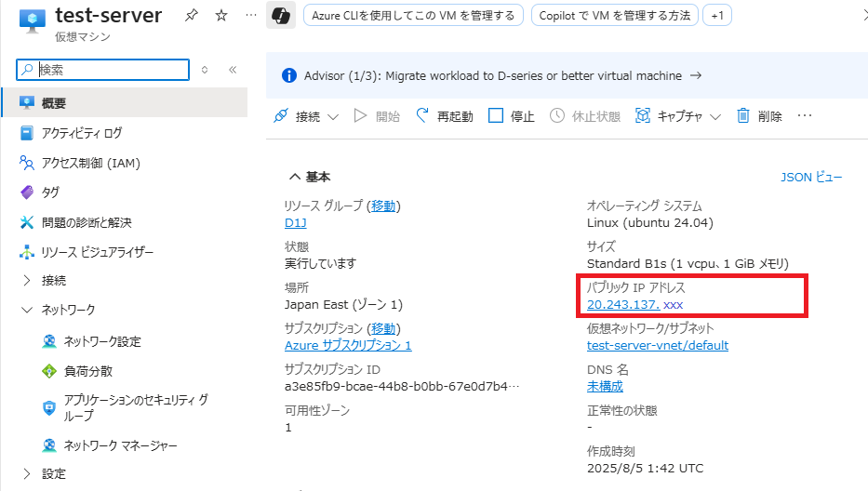Select Japan East location text
Viewport: 868px width, 491px height.
pyautogui.click(x=344, y=304)
